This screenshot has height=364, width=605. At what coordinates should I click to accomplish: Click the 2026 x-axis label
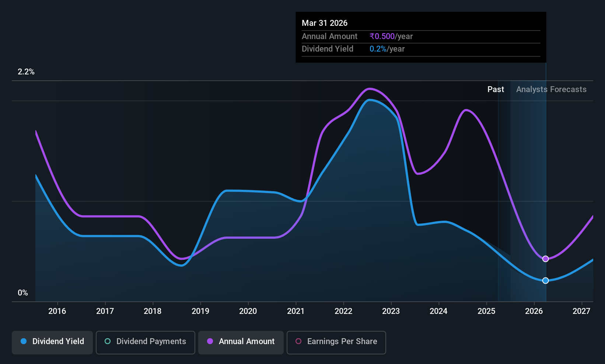(534, 311)
